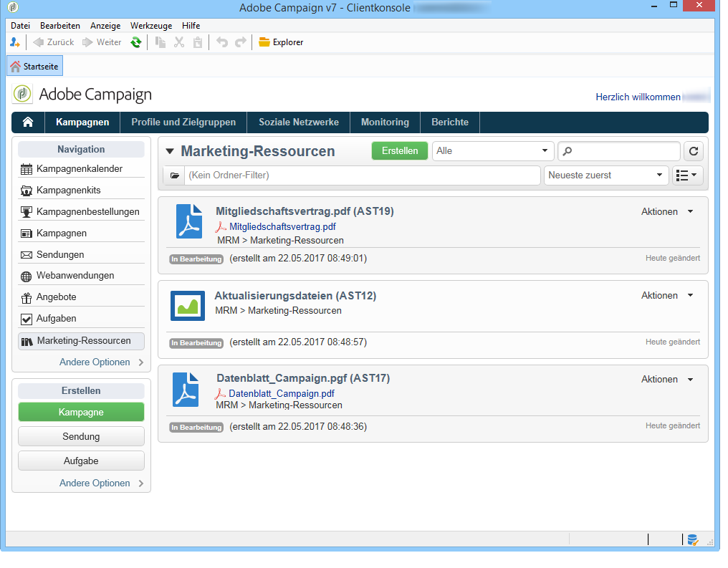The image size is (728, 568).
Task: Expand Andere Optionen under Erstellen
Action: coord(101,483)
